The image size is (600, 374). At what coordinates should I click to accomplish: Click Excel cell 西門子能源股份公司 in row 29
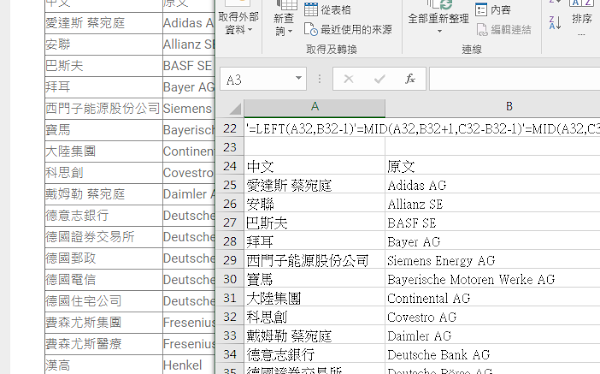(x=315, y=260)
